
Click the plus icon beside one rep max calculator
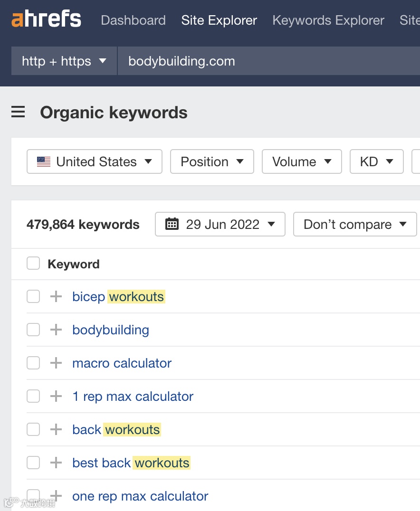tap(56, 496)
